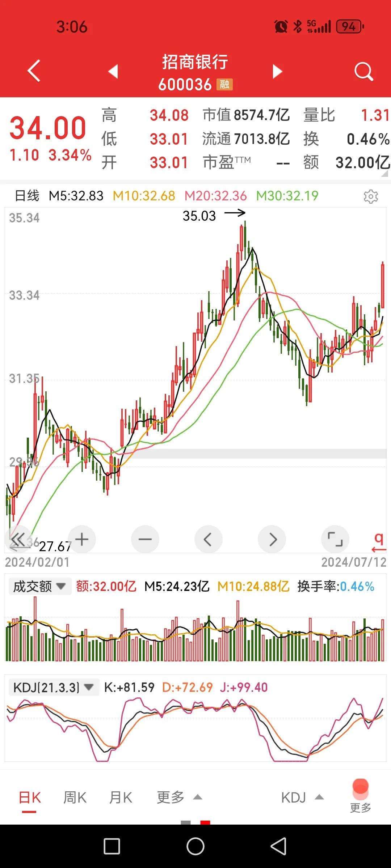Tap D:+72.69 indicator value
Viewport: 391px width, 868px height.
(x=187, y=687)
